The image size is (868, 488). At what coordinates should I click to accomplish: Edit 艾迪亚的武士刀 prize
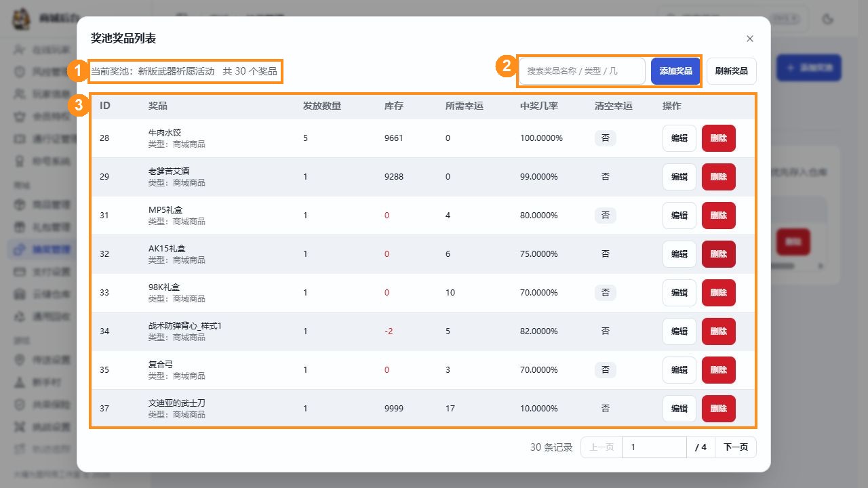coord(679,409)
